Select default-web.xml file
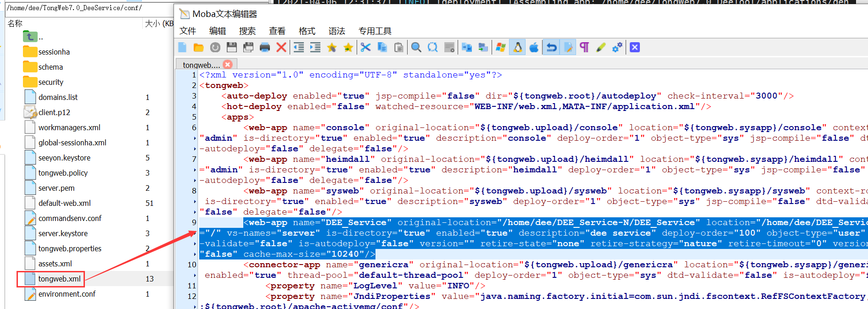The image size is (868, 309). click(x=64, y=203)
